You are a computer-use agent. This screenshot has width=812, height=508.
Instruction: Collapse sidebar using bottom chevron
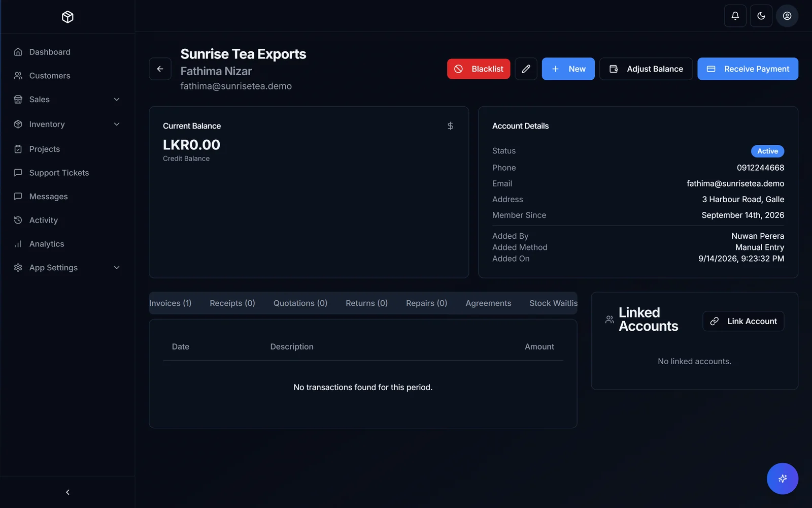tap(67, 492)
